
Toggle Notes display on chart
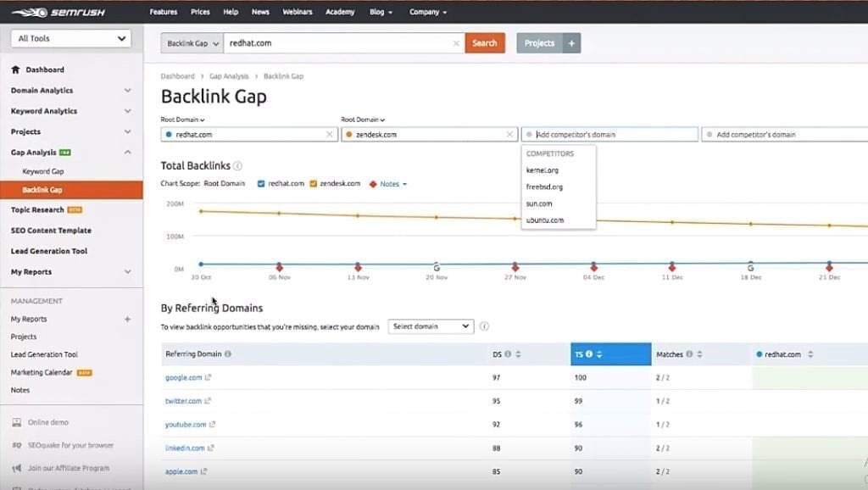pos(388,184)
